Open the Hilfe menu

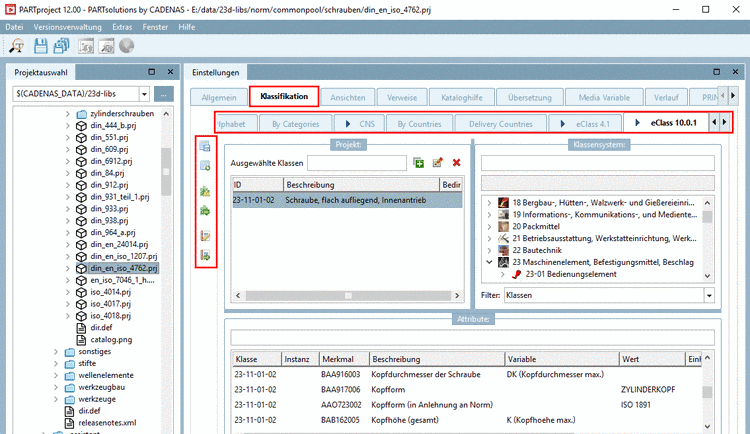[187, 27]
